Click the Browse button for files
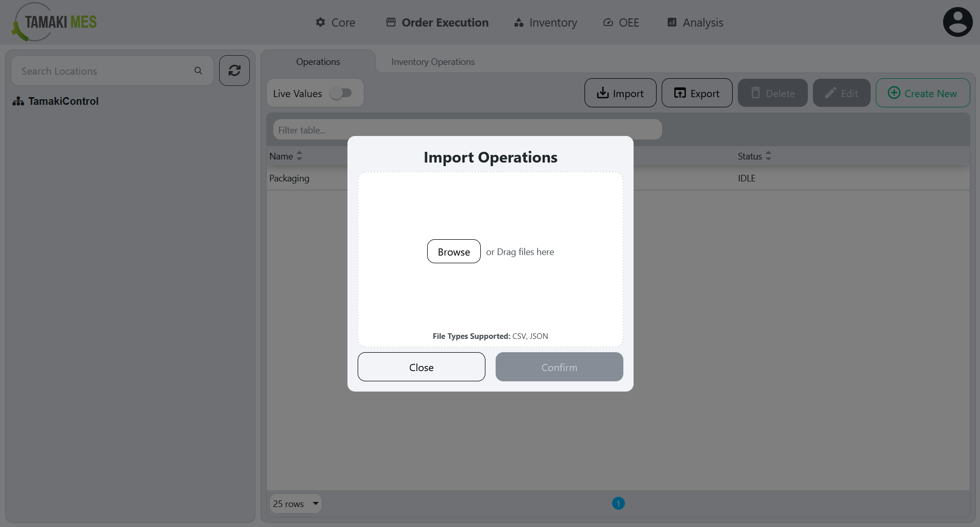The height and width of the screenshot is (527, 980). [x=453, y=251]
